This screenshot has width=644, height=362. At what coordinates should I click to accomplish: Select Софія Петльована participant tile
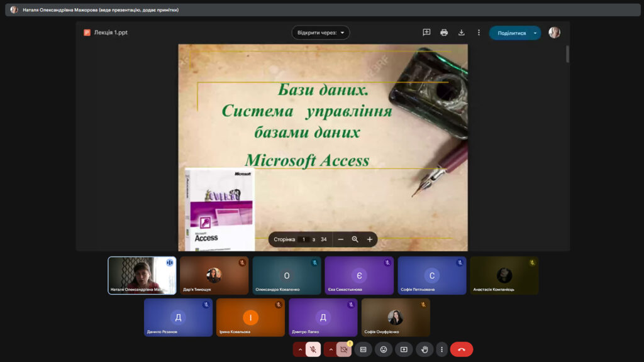(432, 275)
